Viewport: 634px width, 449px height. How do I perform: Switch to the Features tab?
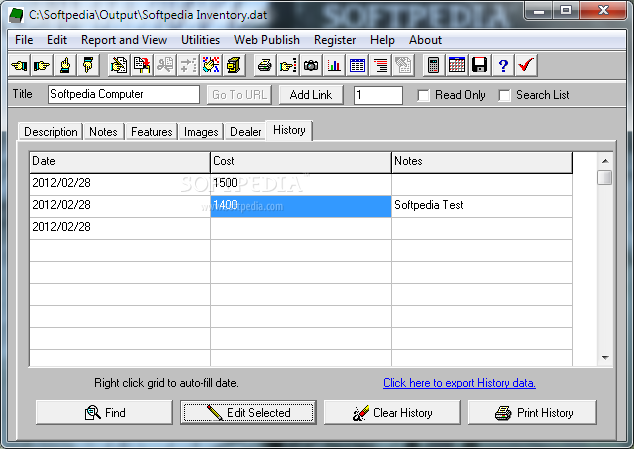point(152,132)
